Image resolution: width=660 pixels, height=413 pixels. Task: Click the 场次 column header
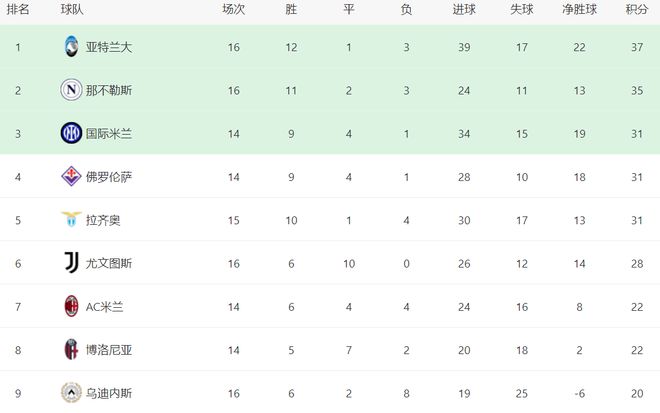[x=234, y=9]
